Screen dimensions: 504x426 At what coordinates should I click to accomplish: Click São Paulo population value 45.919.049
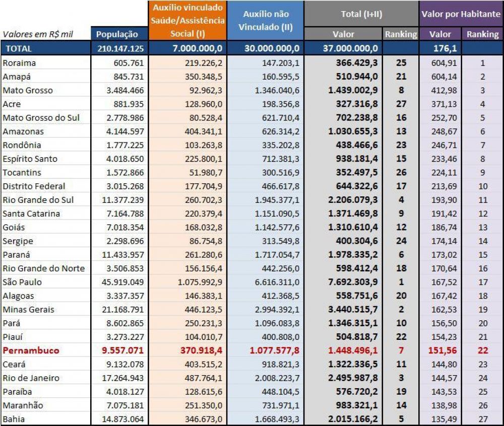[122, 282]
